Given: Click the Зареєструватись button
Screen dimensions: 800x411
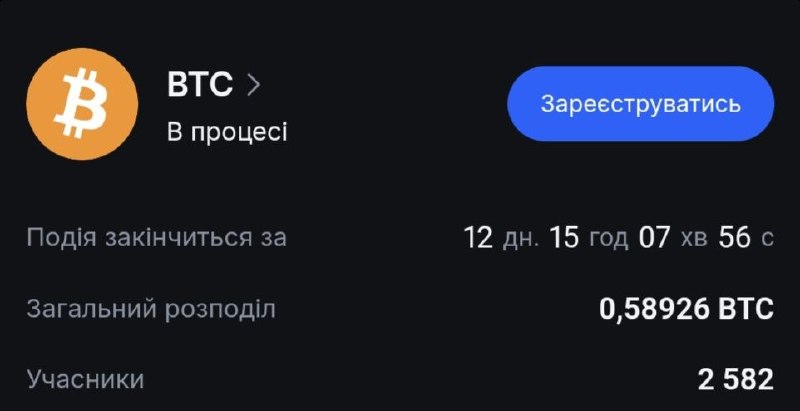Looking at the screenshot, I should (x=640, y=104).
